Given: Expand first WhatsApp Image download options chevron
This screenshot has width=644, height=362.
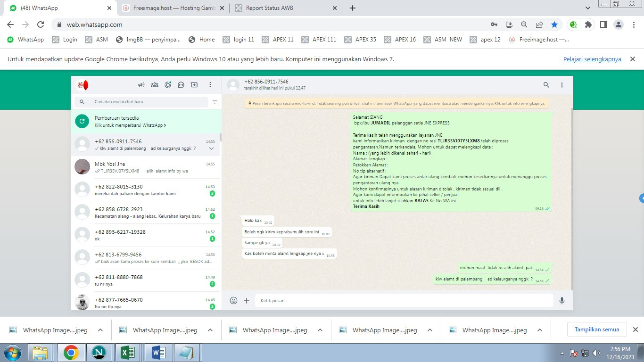Looking at the screenshot, I should [100, 330].
